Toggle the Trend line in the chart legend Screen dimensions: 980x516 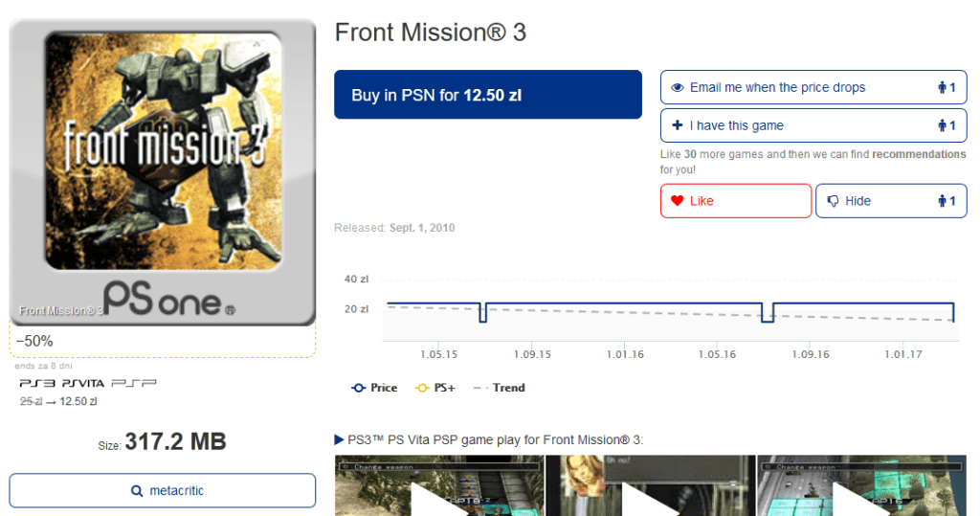click(500, 388)
